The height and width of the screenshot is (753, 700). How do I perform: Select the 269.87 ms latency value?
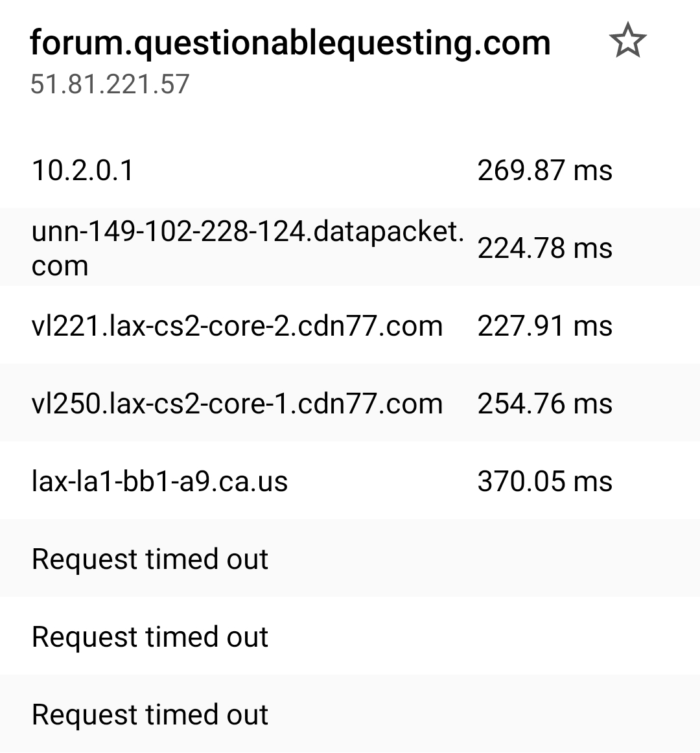click(x=545, y=170)
